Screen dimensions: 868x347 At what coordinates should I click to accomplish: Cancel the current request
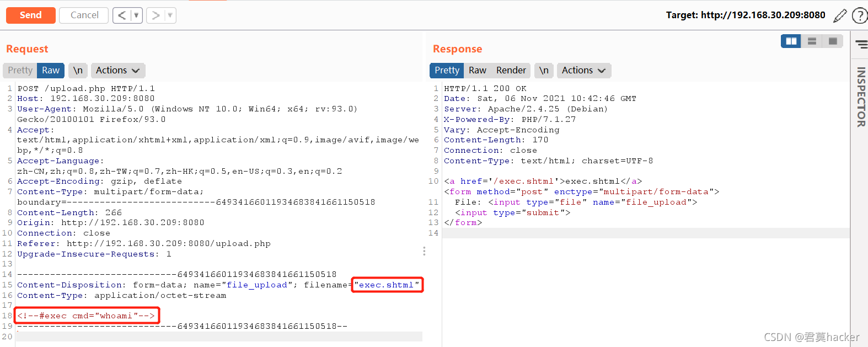84,15
